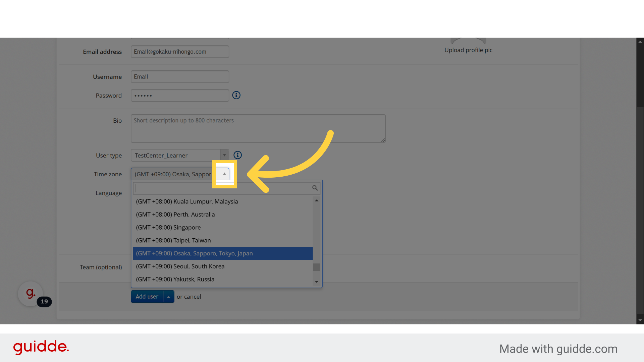Select Seoul, South Korea time zone

pyautogui.click(x=180, y=266)
